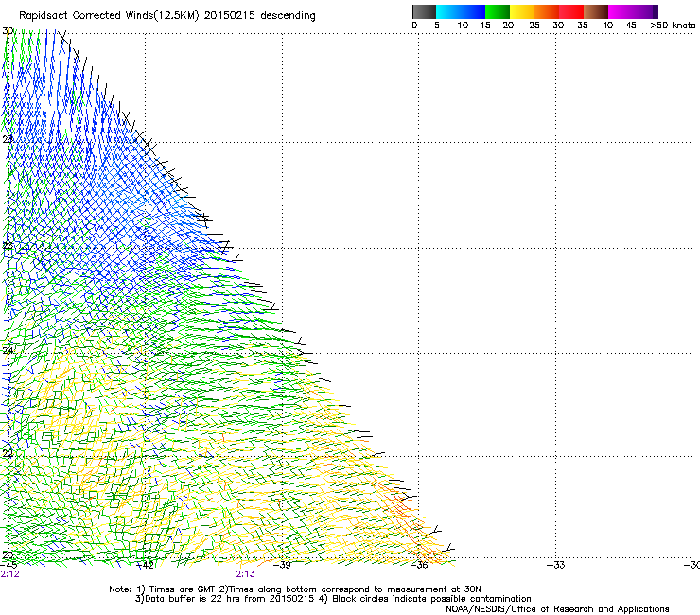Click the green 15-20 knots legend swatch

pos(498,11)
